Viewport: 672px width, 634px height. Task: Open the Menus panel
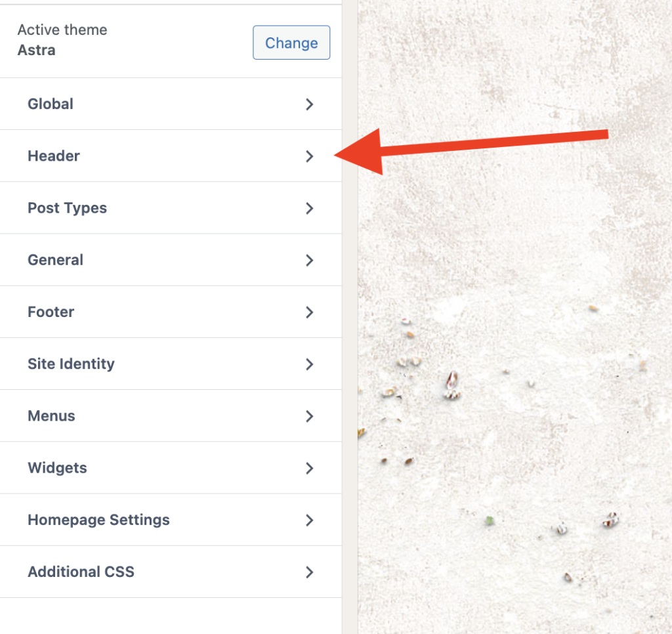coord(171,416)
